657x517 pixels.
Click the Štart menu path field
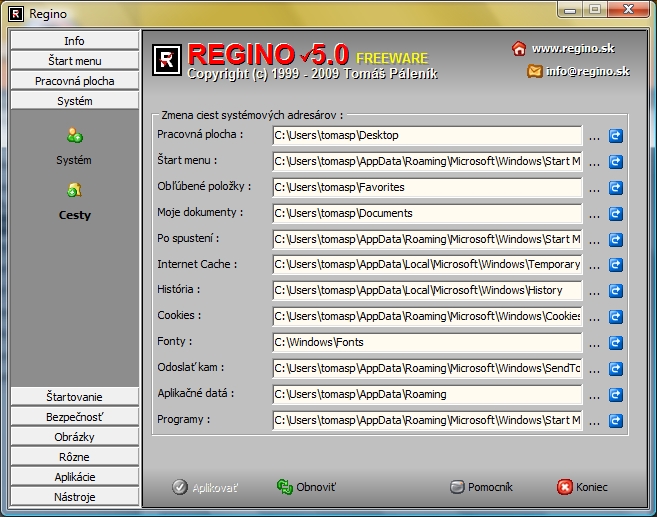(x=427, y=161)
